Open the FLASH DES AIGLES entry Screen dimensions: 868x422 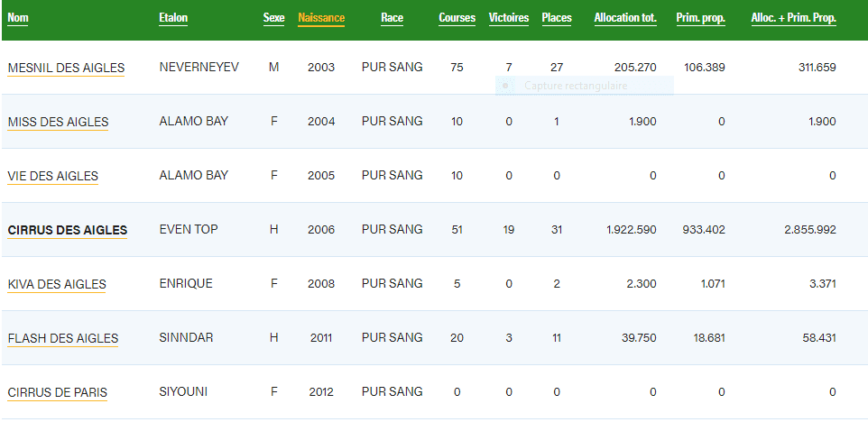click(x=62, y=338)
